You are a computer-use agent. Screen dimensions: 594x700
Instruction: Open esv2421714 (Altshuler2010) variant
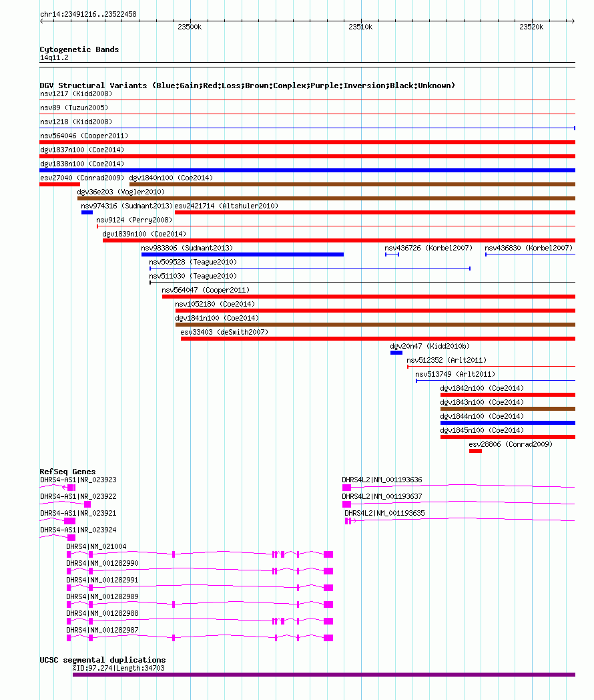click(226, 206)
